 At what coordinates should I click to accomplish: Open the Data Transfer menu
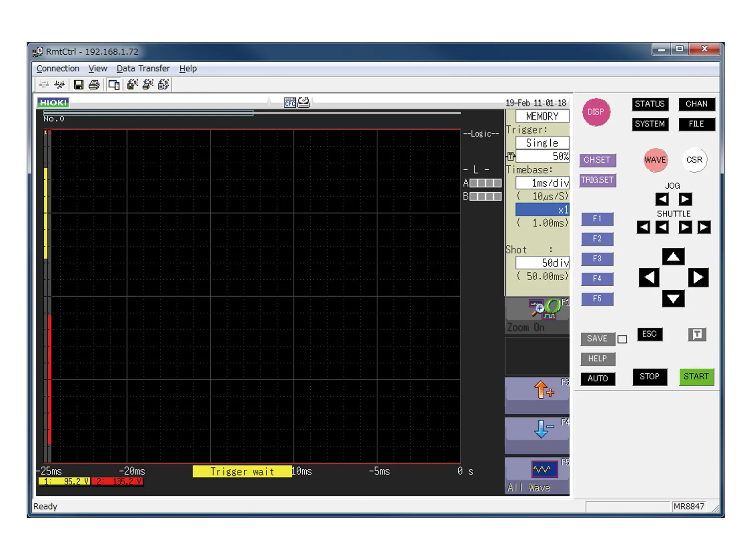pyautogui.click(x=143, y=68)
